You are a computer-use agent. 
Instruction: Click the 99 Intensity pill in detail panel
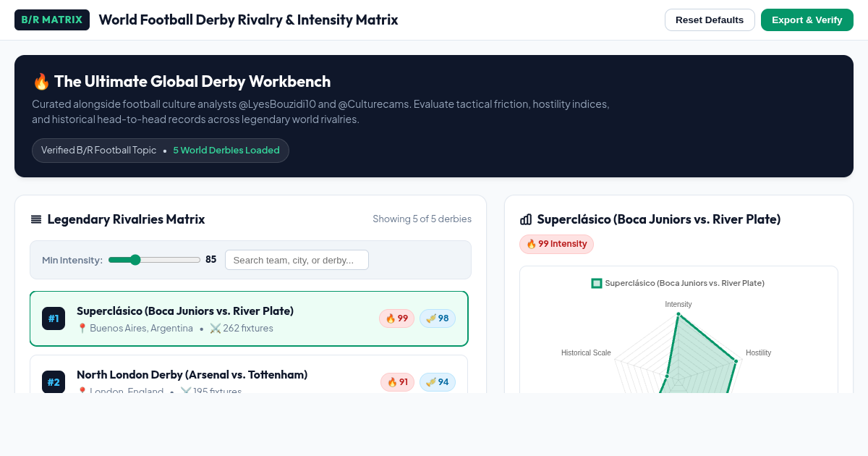(556, 244)
